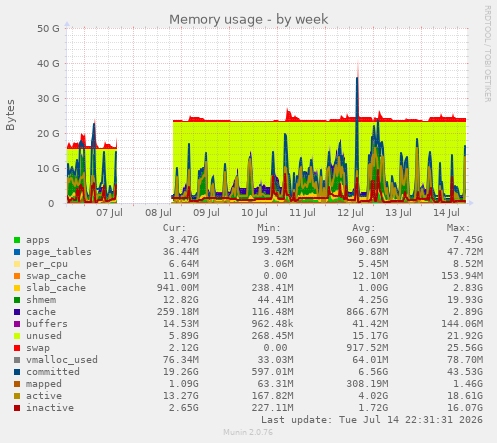Click the 'vmalloc_used' legend label
The width and height of the screenshot is (497, 443).
(62, 360)
